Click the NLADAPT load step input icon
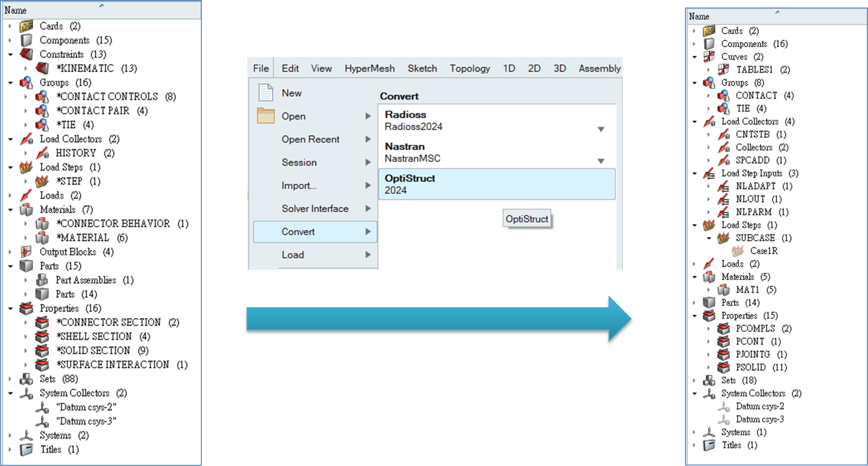This screenshot has height=466, width=868. pyautogui.click(x=723, y=186)
